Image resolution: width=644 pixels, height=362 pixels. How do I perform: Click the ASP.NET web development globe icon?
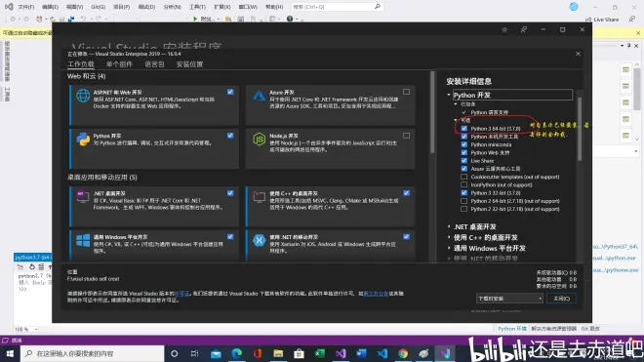(x=83, y=96)
